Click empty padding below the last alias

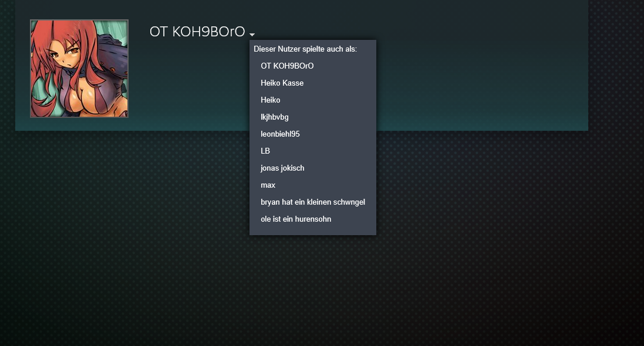pyautogui.click(x=312, y=230)
